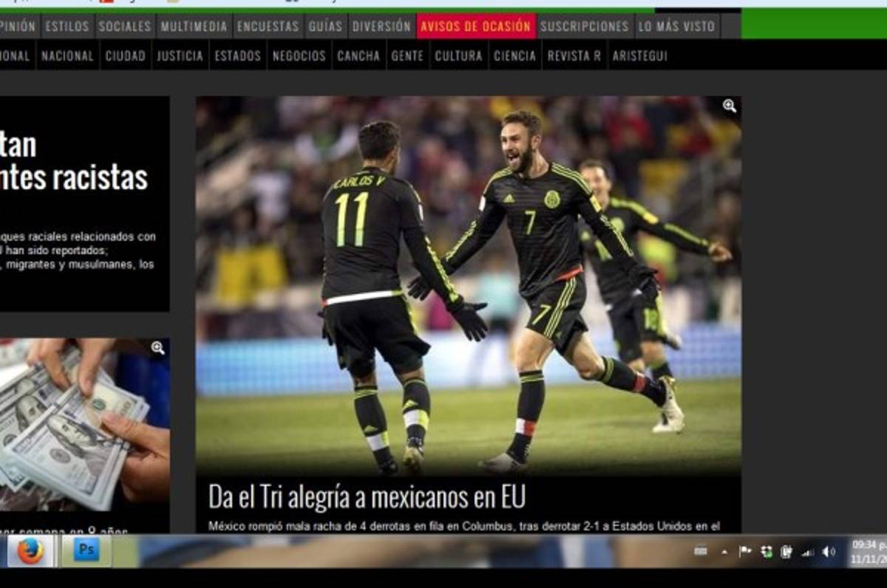Image resolution: width=887 pixels, height=588 pixels.
Task: Open the NEGOCIOS section
Action: coord(299,55)
